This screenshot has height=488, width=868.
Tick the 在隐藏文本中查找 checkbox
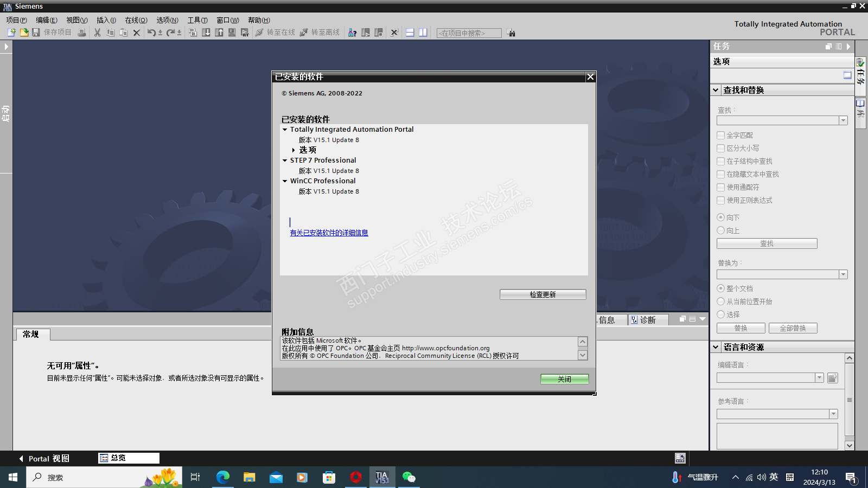721,174
